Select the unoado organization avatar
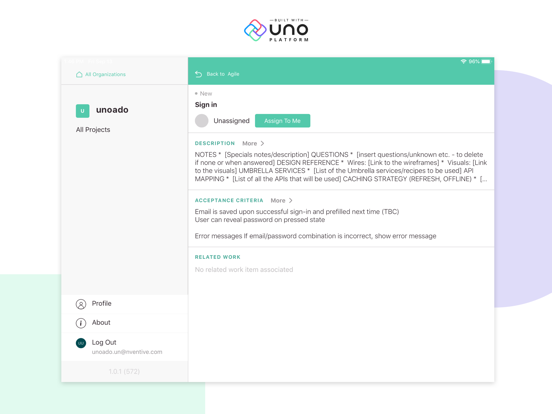This screenshot has width=552, height=414. point(82,111)
